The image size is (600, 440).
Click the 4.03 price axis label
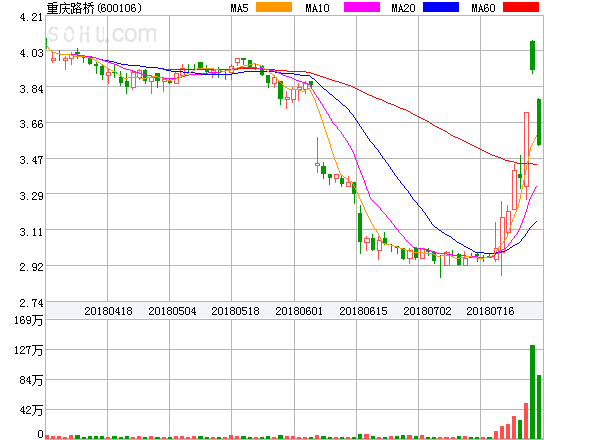(31, 53)
